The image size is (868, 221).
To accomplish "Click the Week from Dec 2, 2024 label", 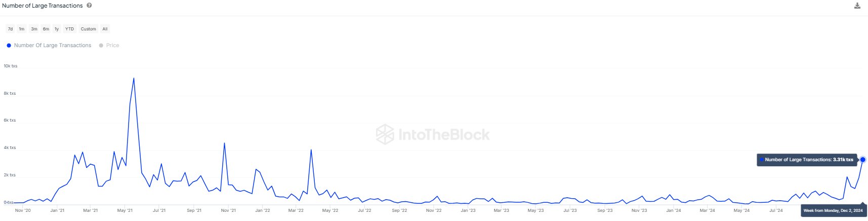I will click(833, 210).
